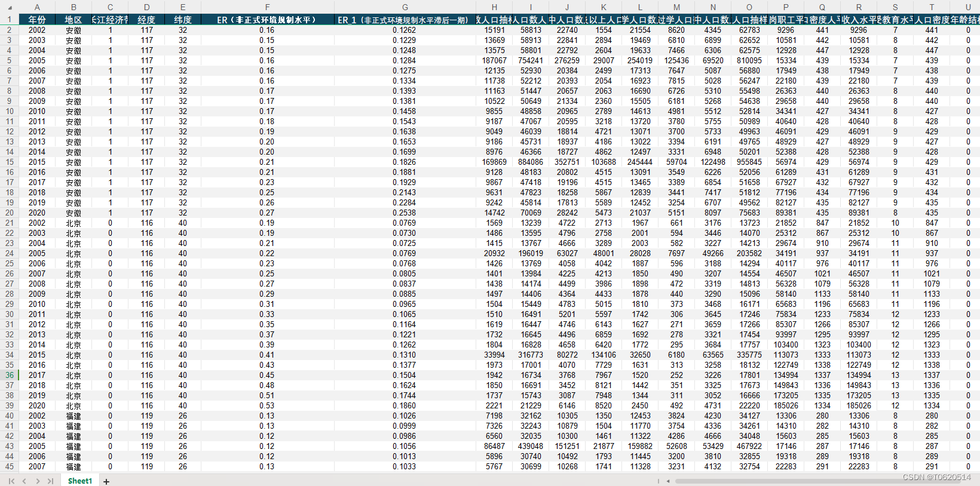Jump to the last sheet with the navigation arrow
Screen dimensions: 980x486
click(x=50, y=481)
